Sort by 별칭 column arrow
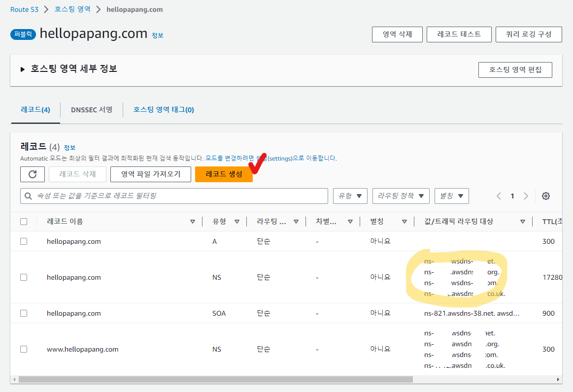Viewport: 573px width, 392px height. coord(404,222)
